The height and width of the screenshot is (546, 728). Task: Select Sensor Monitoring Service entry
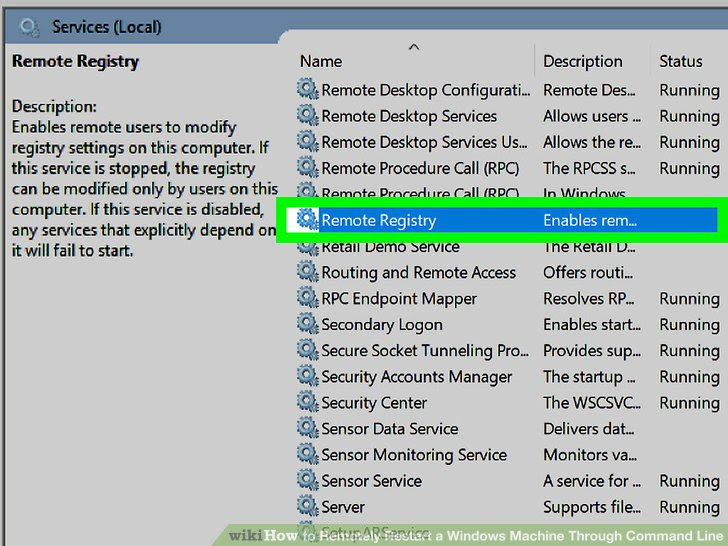coord(414,455)
